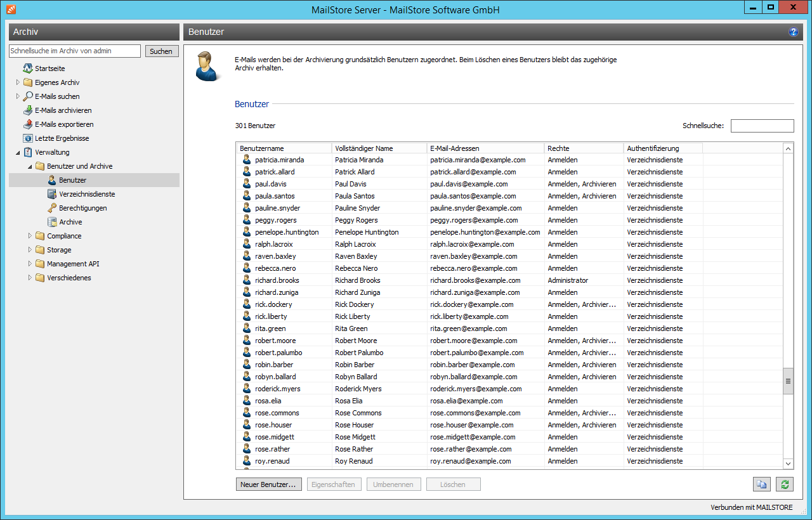This screenshot has height=520, width=812.
Task: Click the scrollbar down arrow
Action: [x=789, y=464]
